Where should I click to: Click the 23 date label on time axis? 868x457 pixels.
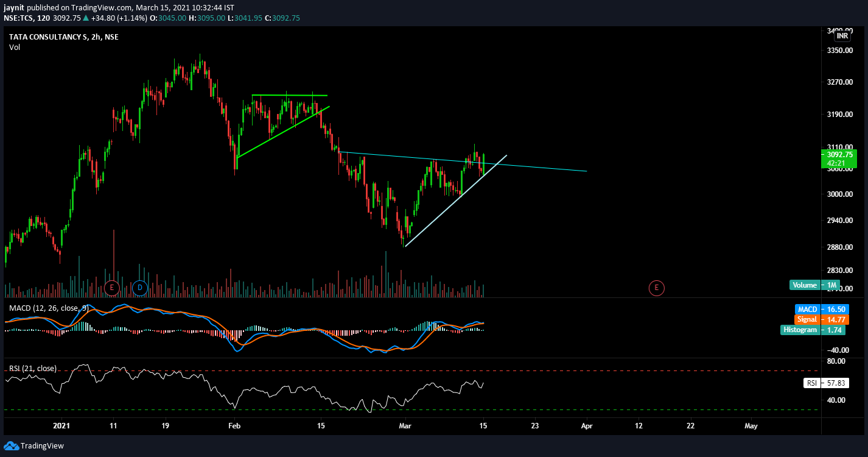pos(536,426)
